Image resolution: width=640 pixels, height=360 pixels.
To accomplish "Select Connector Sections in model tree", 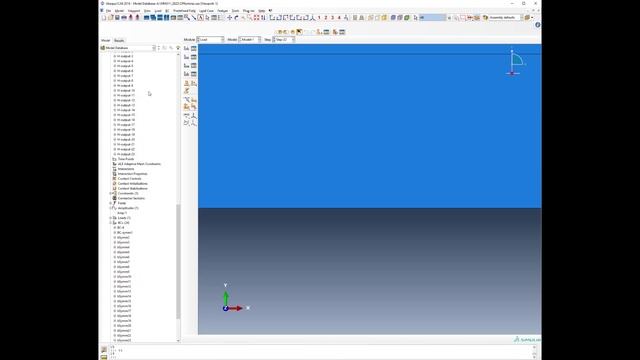I will click(131, 198).
